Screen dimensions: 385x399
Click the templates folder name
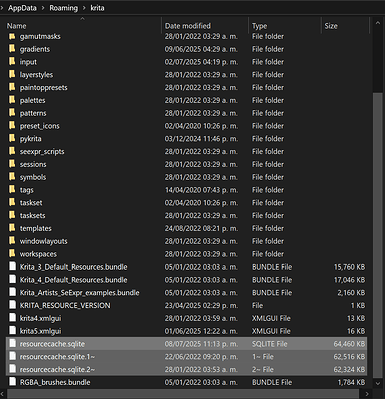point(35,228)
